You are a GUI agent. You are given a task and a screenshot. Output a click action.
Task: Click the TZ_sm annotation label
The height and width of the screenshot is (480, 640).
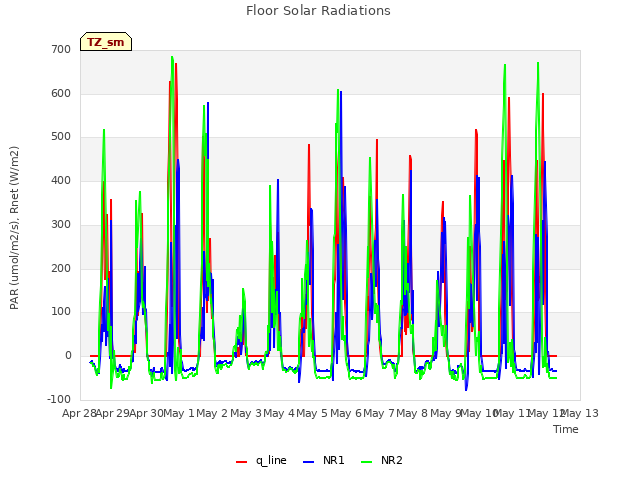(106, 42)
